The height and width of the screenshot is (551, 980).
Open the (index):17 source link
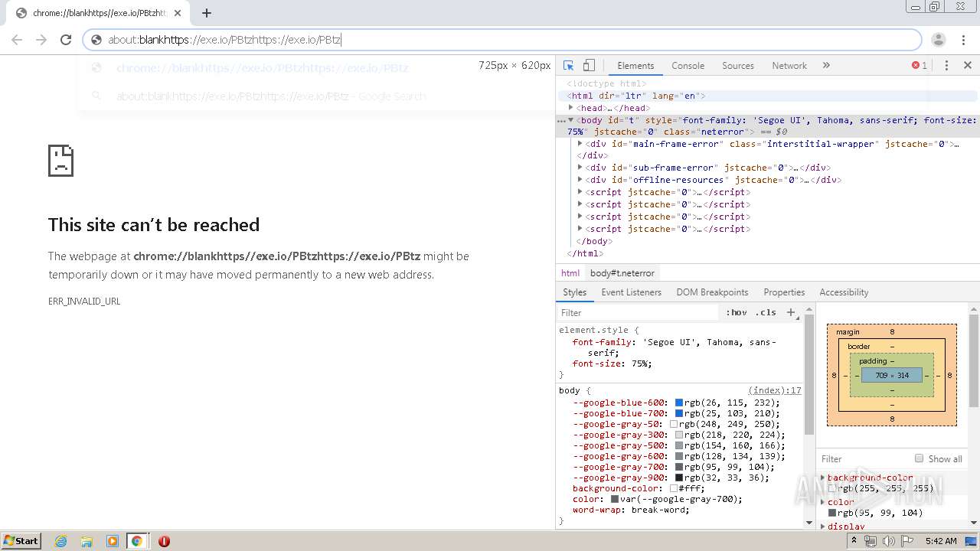[775, 390]
